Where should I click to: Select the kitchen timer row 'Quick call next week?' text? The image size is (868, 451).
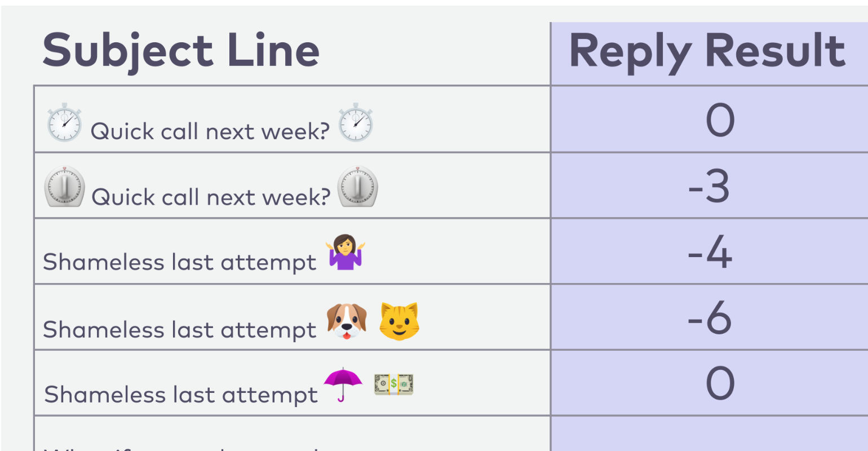click(x=210, y=197)
